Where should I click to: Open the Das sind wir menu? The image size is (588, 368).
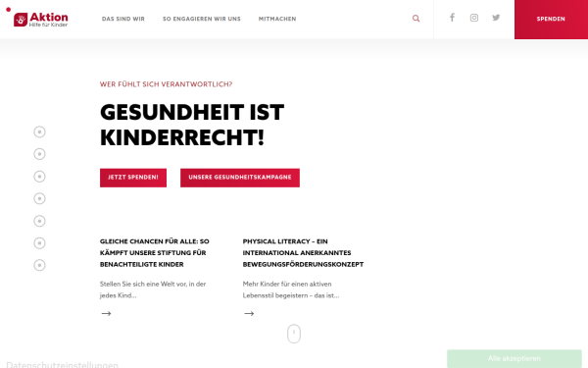point(123,19)
